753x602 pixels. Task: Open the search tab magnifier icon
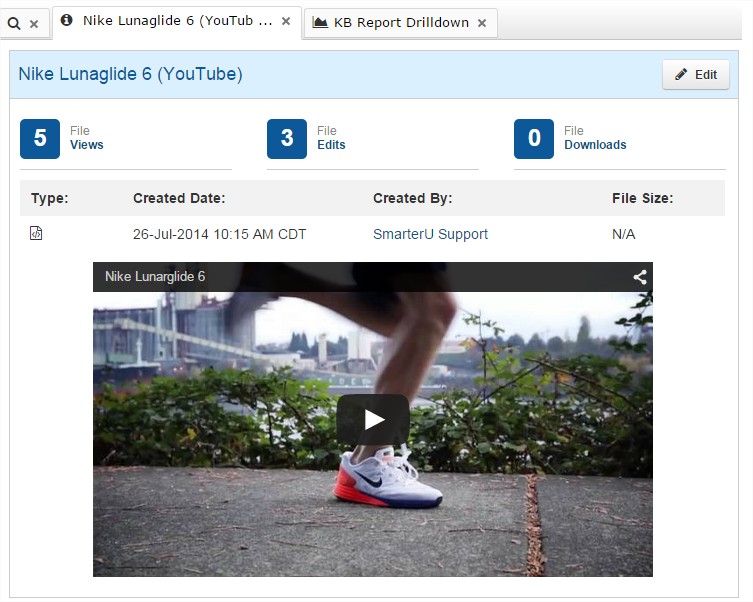[14, 23]
